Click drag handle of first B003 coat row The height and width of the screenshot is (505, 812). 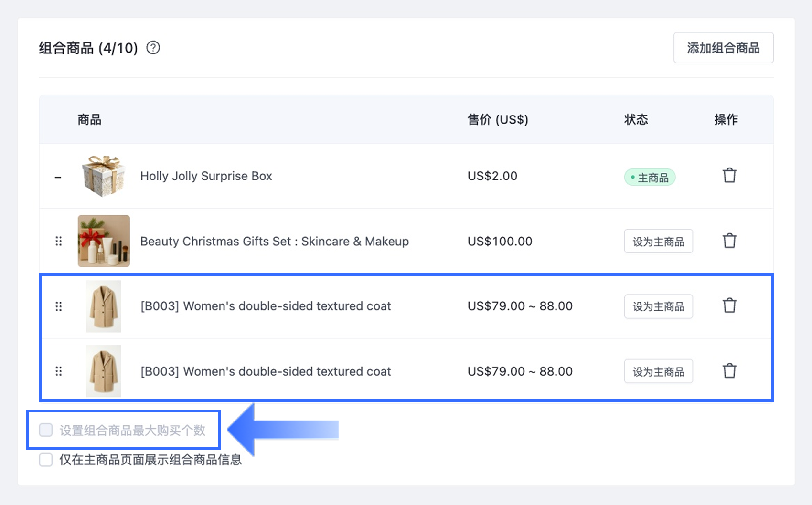point(59,306)
